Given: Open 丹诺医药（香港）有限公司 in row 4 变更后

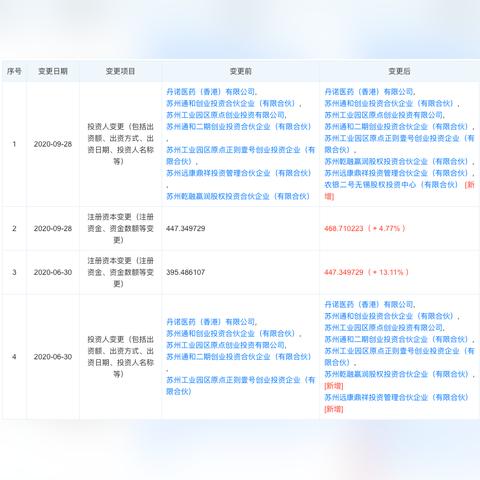Looking at the screenshot, I should 369,305.
